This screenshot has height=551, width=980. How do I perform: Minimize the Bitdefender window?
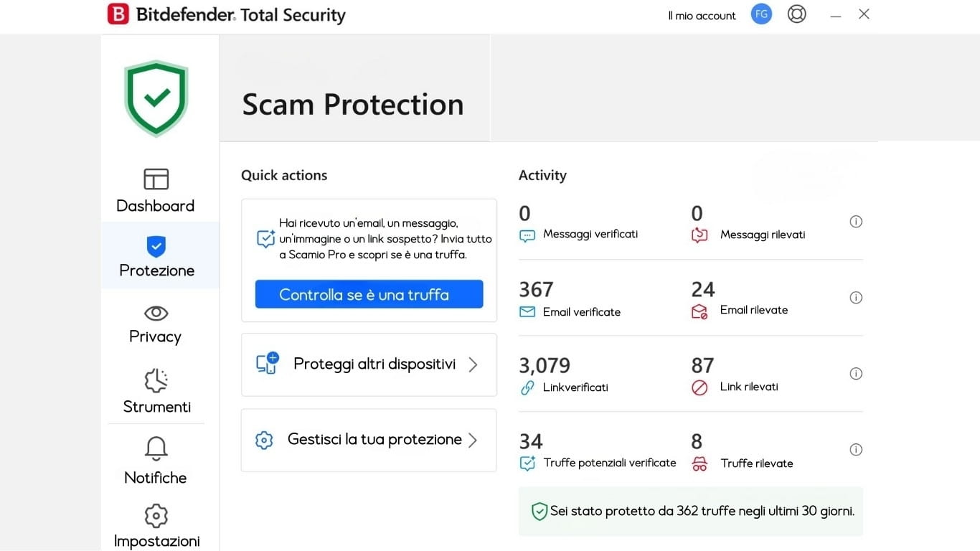(x=835, y=16)
